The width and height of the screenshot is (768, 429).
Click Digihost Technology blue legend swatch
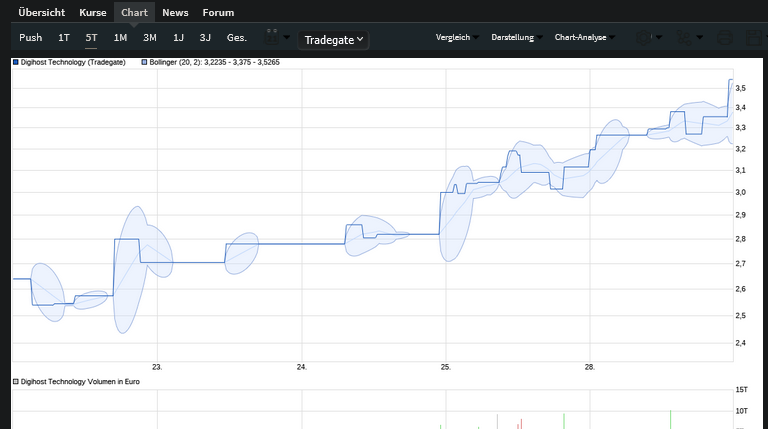click(x=15, y=62)
